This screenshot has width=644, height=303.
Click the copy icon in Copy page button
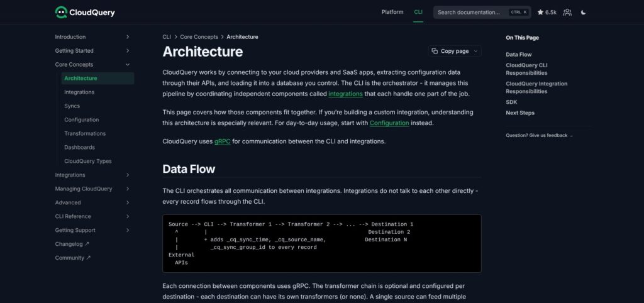pyautogui.click(x=435, y=52)
